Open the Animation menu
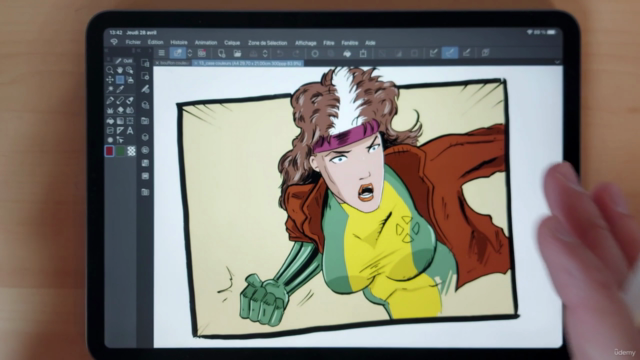Image resolution: width=640 pixels, height=360 pixels. [206, 42]
